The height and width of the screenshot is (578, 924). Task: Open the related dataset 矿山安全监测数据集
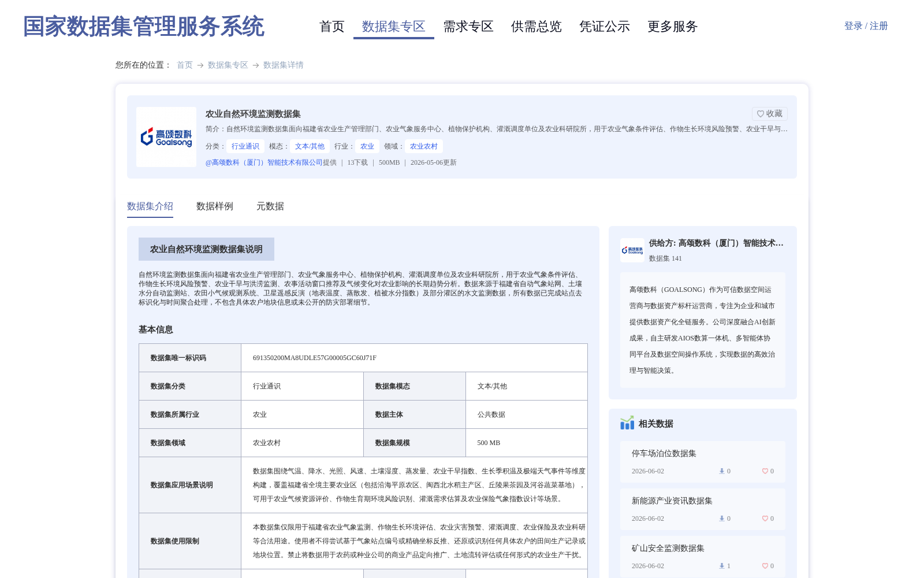click(x=668, y=549)
